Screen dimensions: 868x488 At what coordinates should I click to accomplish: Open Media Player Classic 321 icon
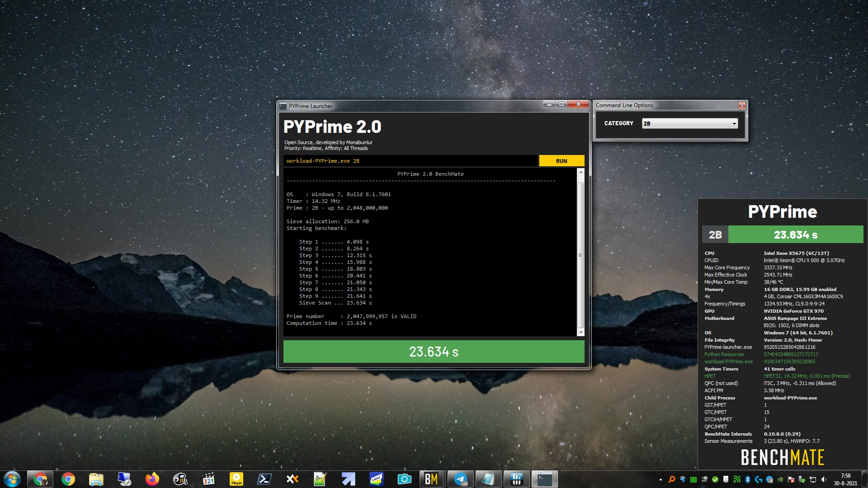pyautogui.click(x=208, y=479)
